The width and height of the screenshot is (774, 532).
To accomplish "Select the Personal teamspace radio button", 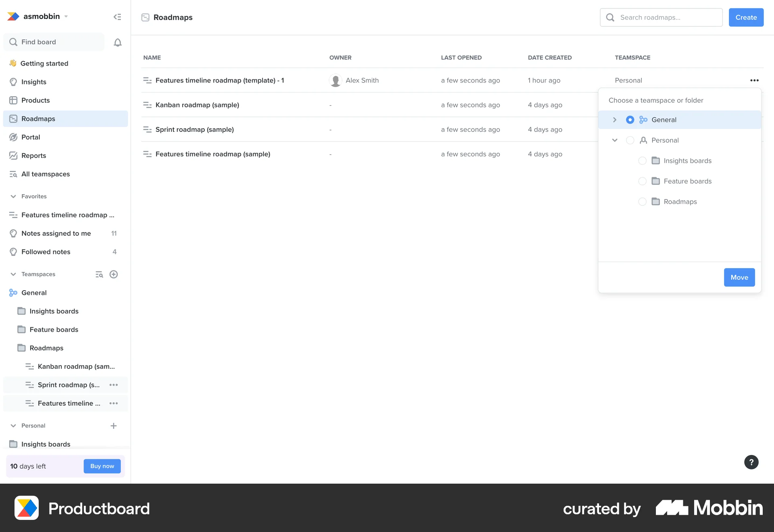I will (630, 140).
